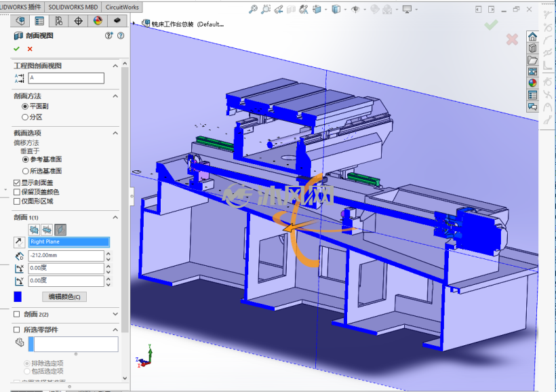Open the FeatureManager design tree tab

point(20,21)
